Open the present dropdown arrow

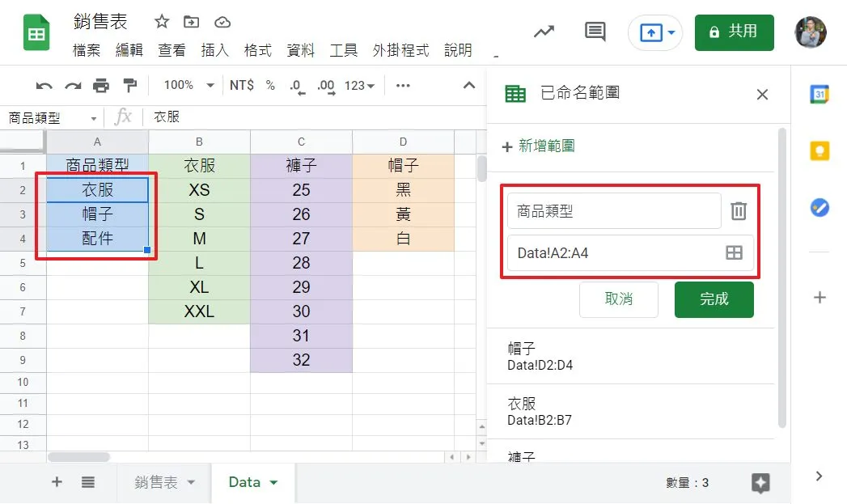[x=671, y=32]
